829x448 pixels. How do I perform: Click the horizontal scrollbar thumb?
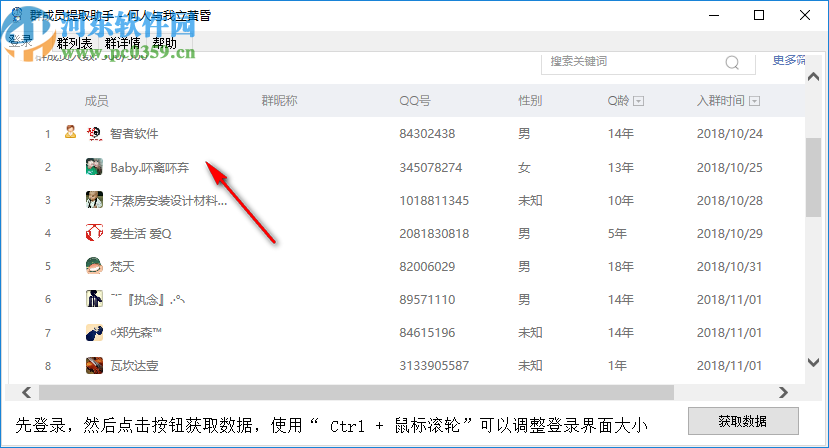356,392
